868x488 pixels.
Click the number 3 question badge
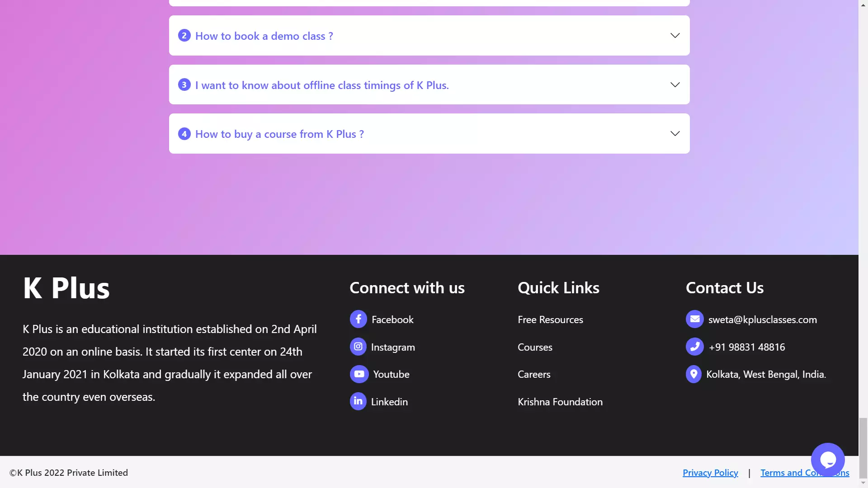click(184, 84)
